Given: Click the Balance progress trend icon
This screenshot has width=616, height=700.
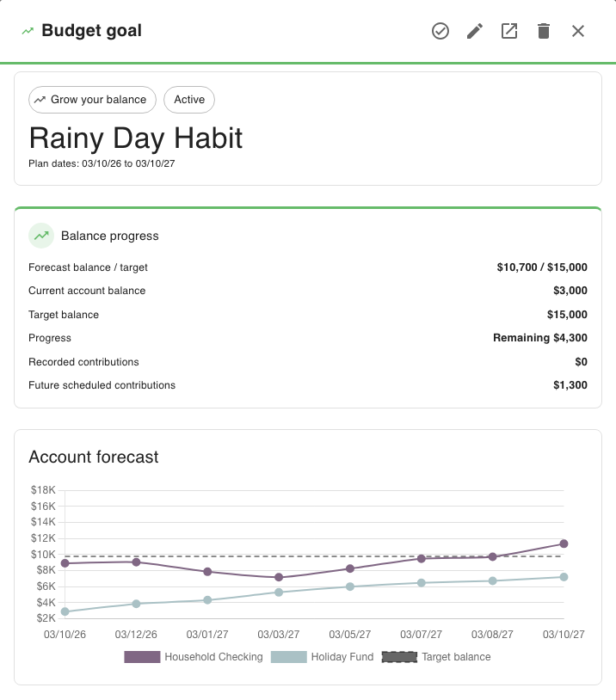Looking at the screenshot, I should 41,236.
